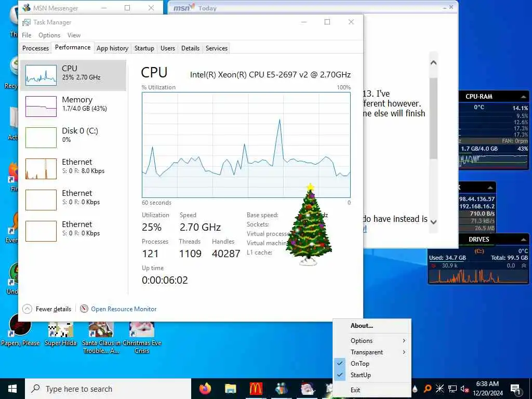Viewport: 532px width, 399px height.
Task: Switch to the Details tab
Action: [x=190, y=48]
